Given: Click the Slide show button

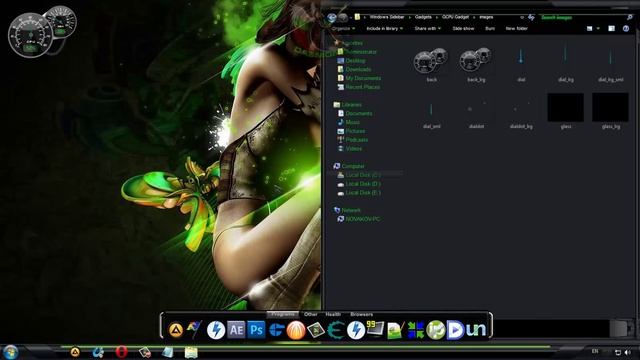Looking at the screenshot, I should 463,29.
